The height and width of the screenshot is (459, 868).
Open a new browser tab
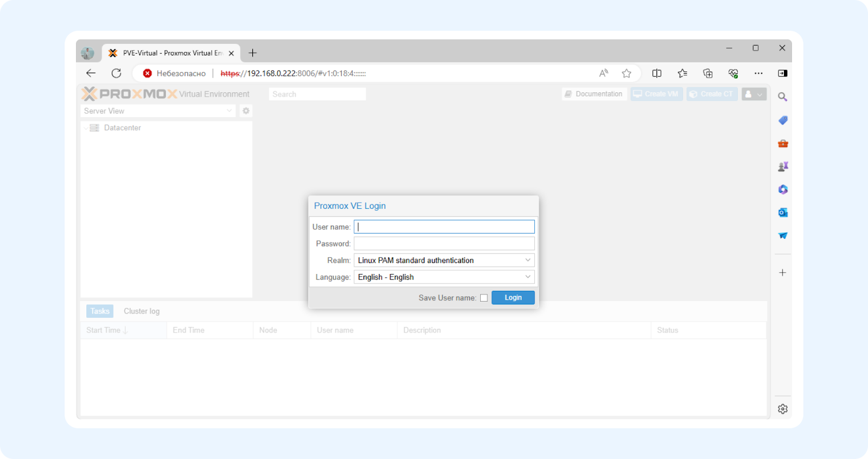pos(252,53)
